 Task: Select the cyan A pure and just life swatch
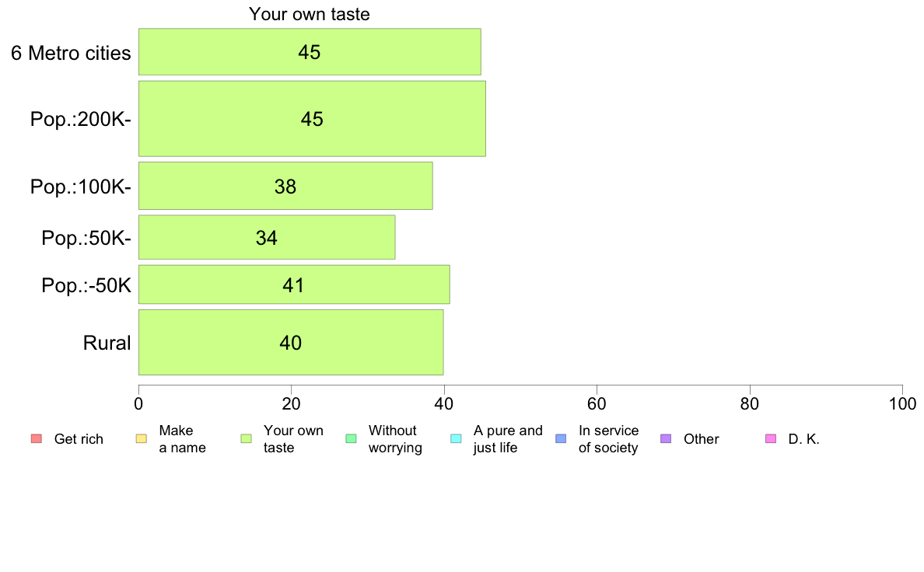click(456, 439)
